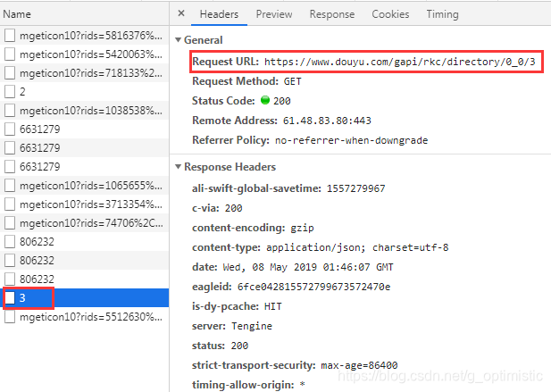Click the status: 200 response header
Image resolution: width=551 pixels, height=392 pixels.
[x=220, y=346]
